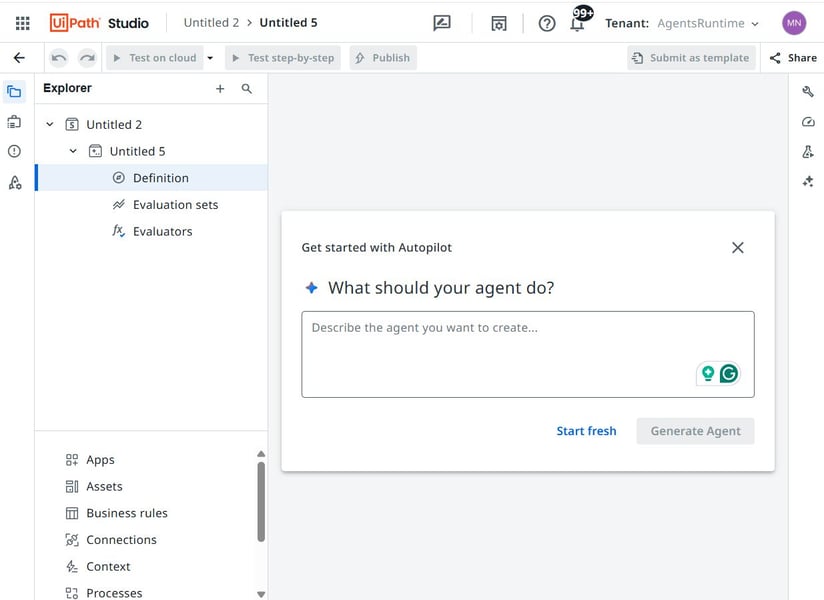
Task: Open the clipboard panel icon in left rail
Action: point(14,122)
